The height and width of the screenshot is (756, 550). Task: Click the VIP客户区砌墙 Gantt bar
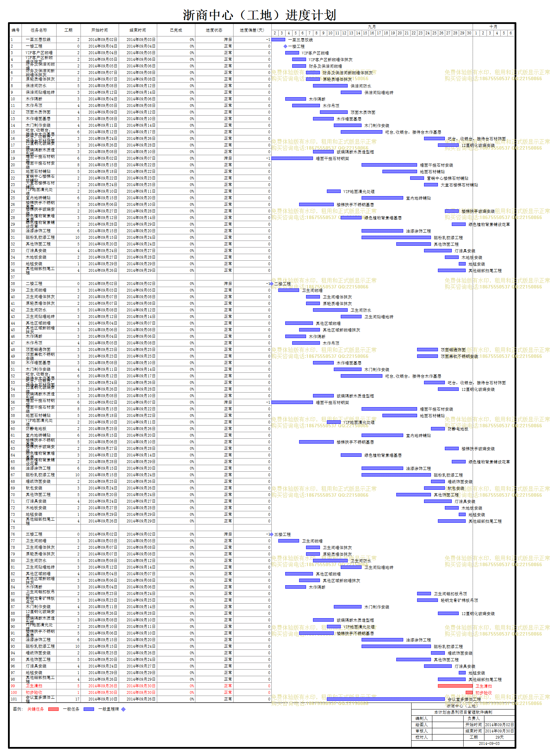pos(292,53)
